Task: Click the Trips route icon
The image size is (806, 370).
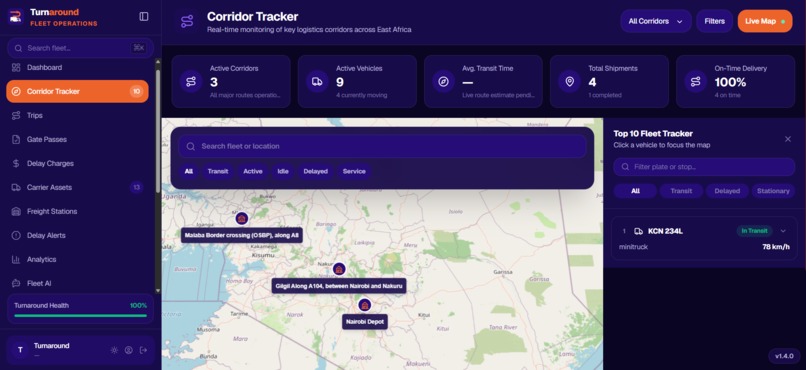Action: point(16,116)
